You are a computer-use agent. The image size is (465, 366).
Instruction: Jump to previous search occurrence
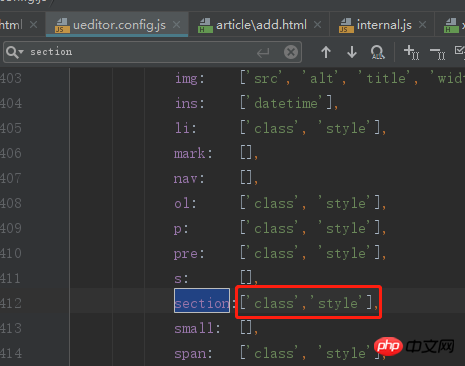(x=326, y=52)
